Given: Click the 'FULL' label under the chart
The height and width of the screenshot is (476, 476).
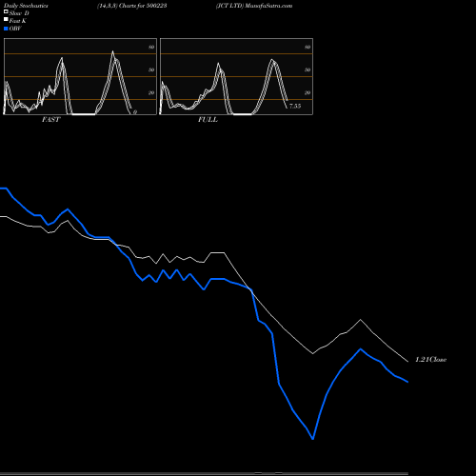Looking at the screenshot, I should pos(208,120).
